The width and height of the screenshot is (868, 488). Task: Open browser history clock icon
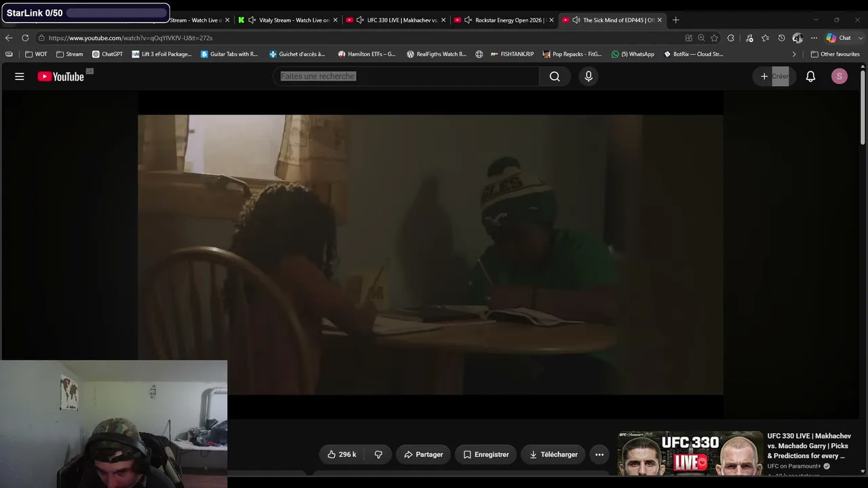tap(781, 38)
